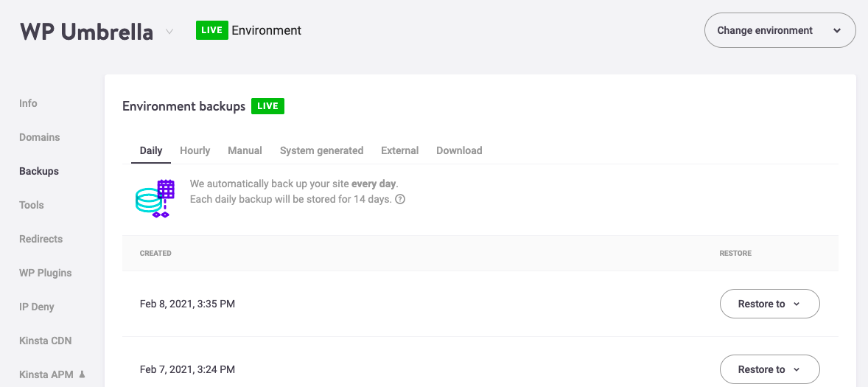Open WP Plugins in the sidebar
This screenshot has width=868, height=387.
click(46, 273)
